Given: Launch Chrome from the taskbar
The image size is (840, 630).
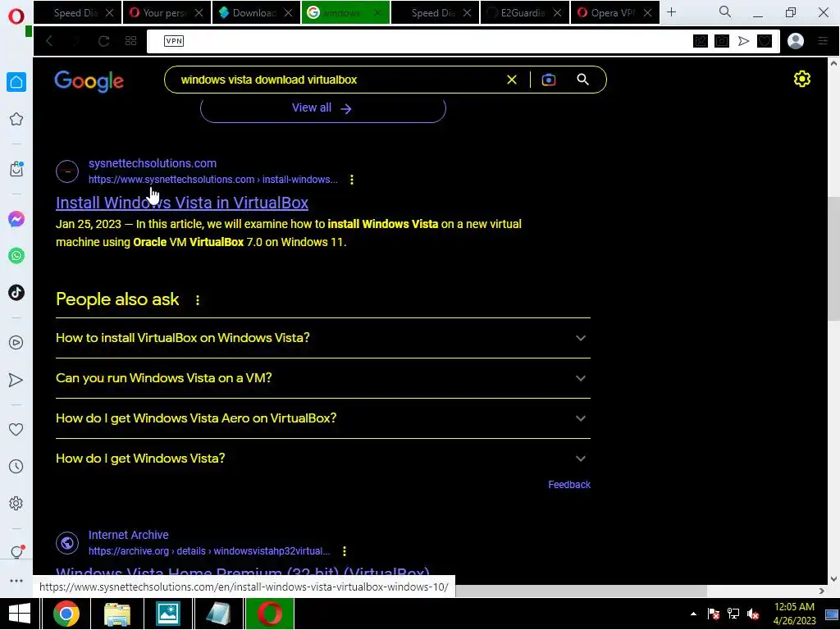Looking at the screenshot, I should coord(66,614).
